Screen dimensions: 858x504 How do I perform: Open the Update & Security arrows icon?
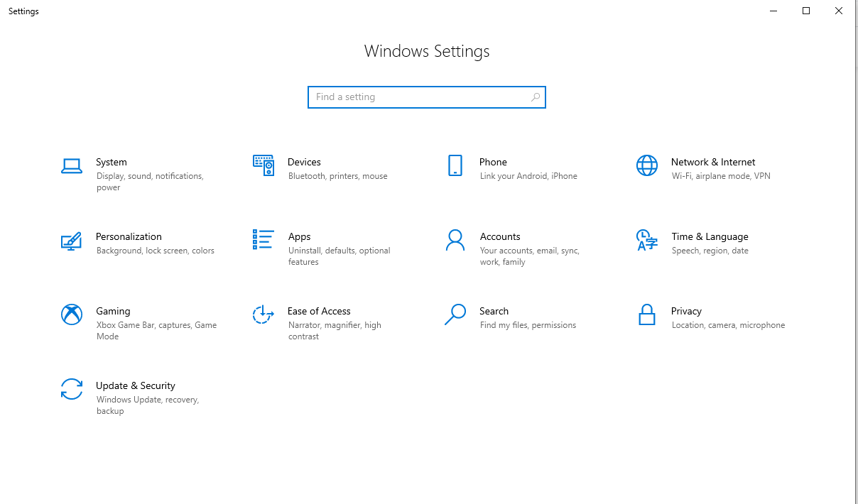pos(72,389)
